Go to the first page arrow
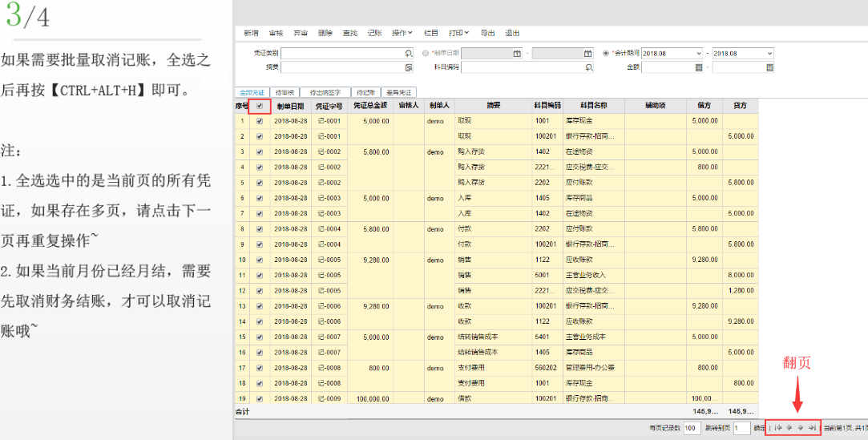This screenshot has width=868, height=440. 778,427
